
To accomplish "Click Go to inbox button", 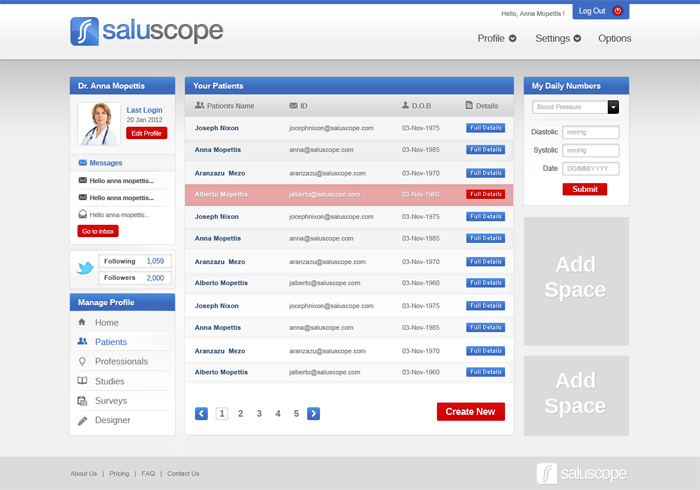I will point(98,231).
